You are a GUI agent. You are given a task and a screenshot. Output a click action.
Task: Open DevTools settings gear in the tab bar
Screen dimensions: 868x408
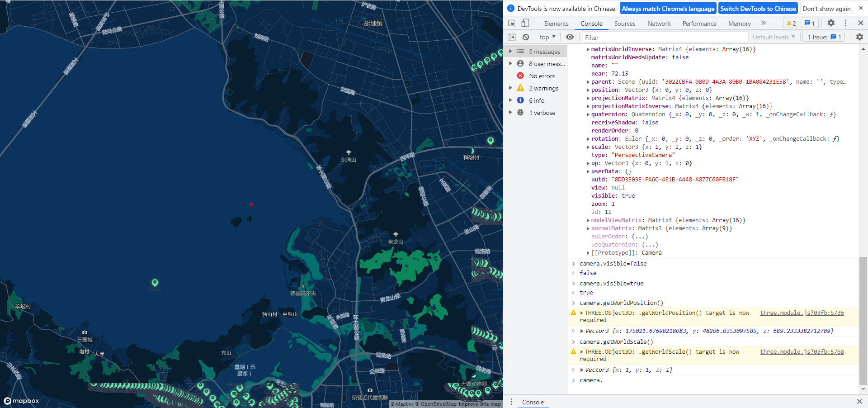click(831, 23)
